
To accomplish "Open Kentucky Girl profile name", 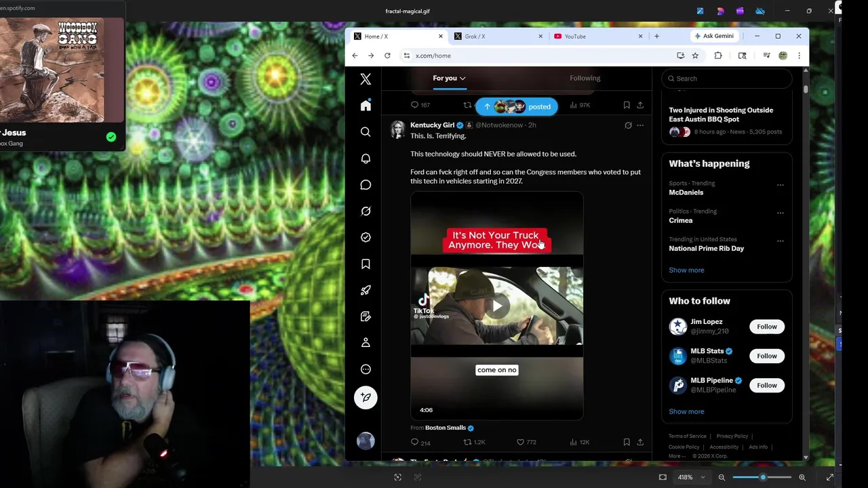I will (432, 125).
